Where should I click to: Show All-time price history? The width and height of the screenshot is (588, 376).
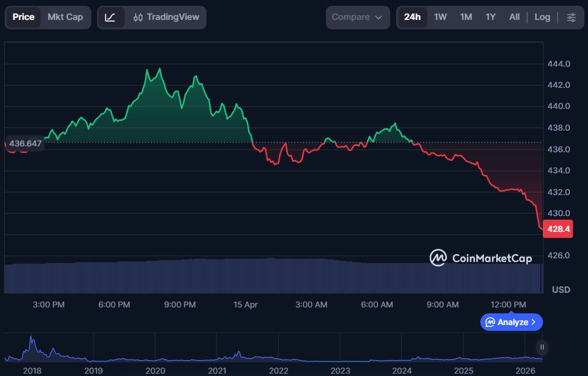pos(514,17)
